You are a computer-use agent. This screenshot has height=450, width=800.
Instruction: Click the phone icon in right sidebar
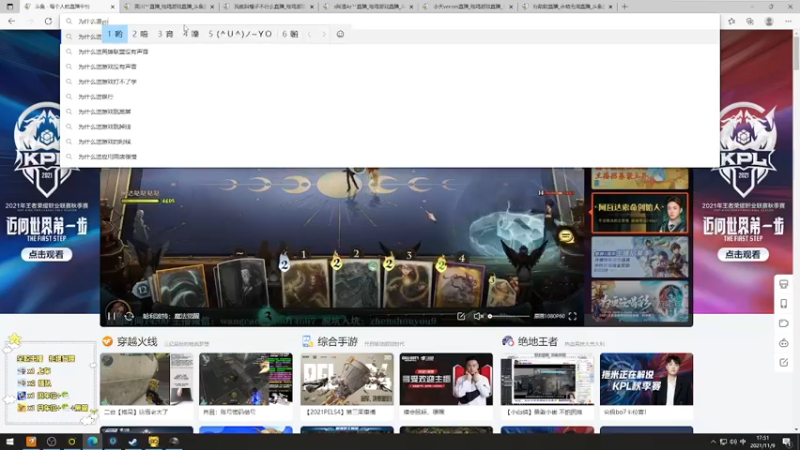pyautogui.click(x=784, y=304)
